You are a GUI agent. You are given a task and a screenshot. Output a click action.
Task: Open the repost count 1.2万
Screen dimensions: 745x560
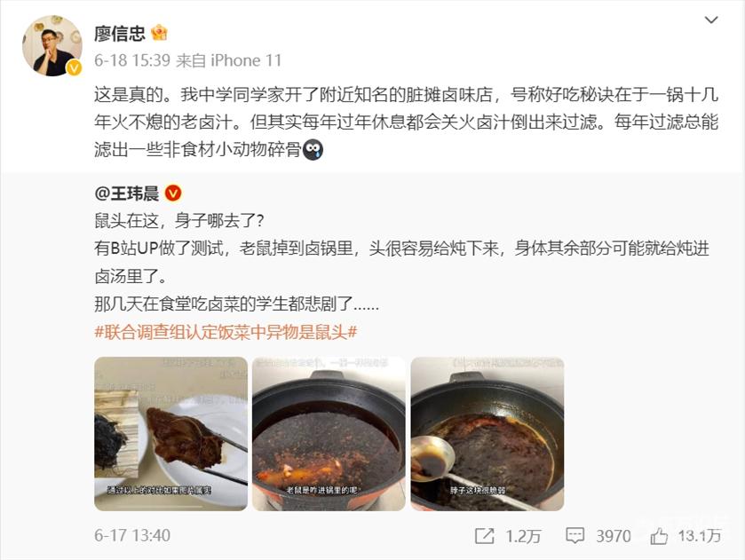pos(523,536)
